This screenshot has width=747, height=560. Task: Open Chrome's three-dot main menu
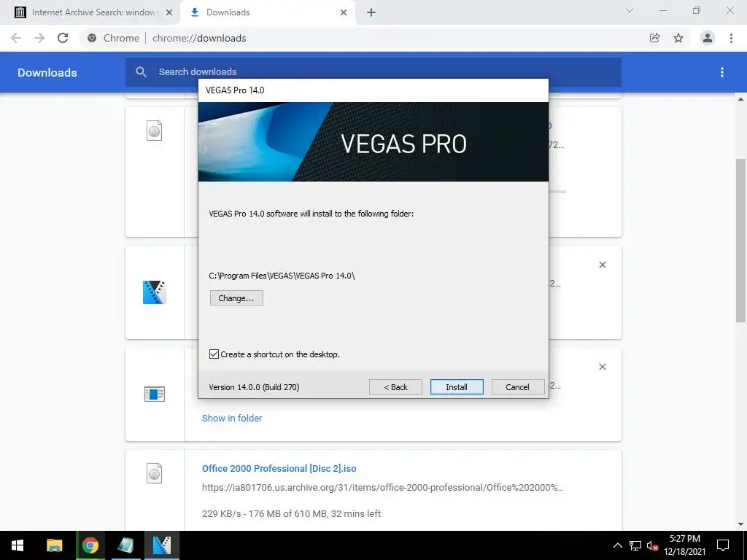coord(731,38)
